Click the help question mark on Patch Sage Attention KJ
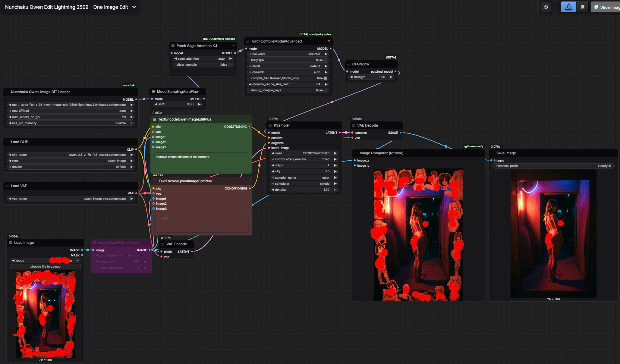This screenshot has width=620, height=364. click(x=233, y=46)
